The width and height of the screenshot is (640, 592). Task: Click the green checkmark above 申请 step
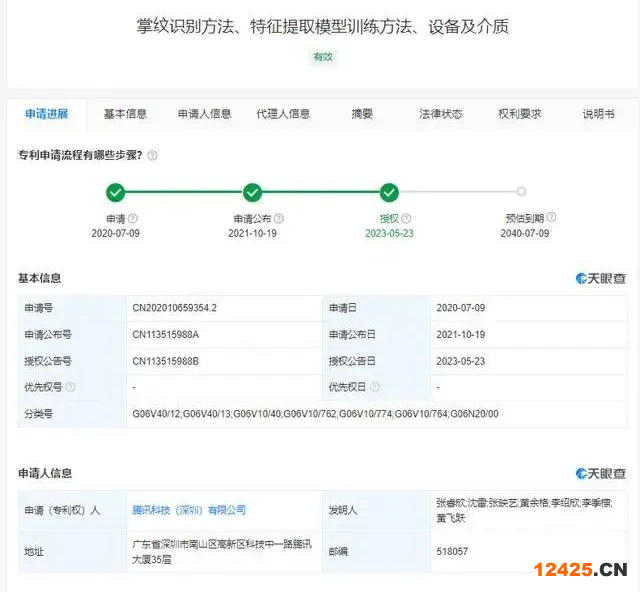point(116,192)
